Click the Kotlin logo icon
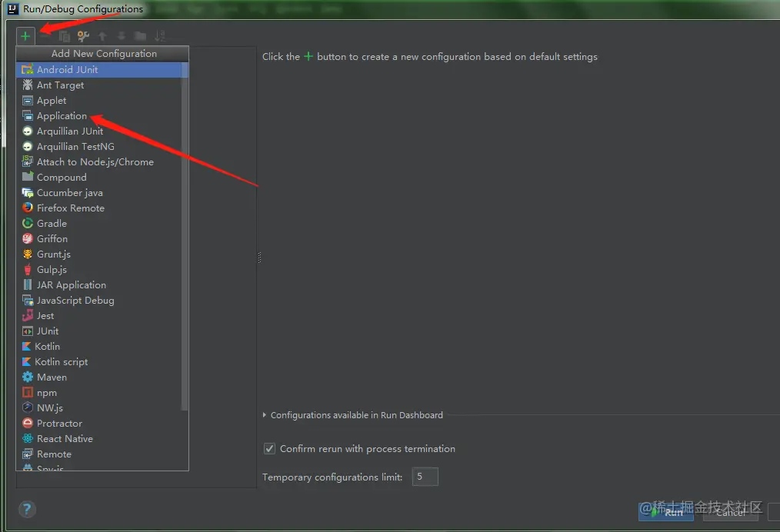 point(26,346)
